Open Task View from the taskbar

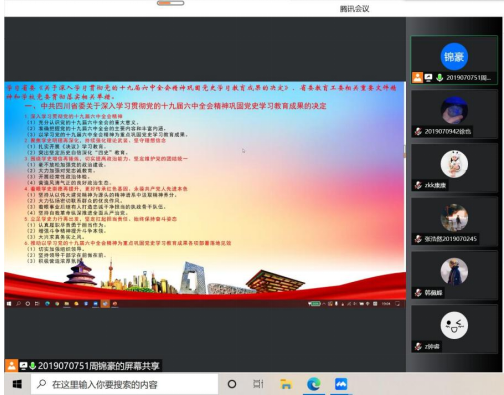(x=258, y=384)
